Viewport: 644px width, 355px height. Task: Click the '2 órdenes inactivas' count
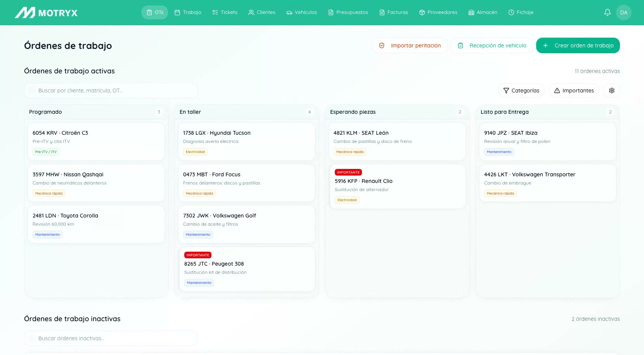596,319
